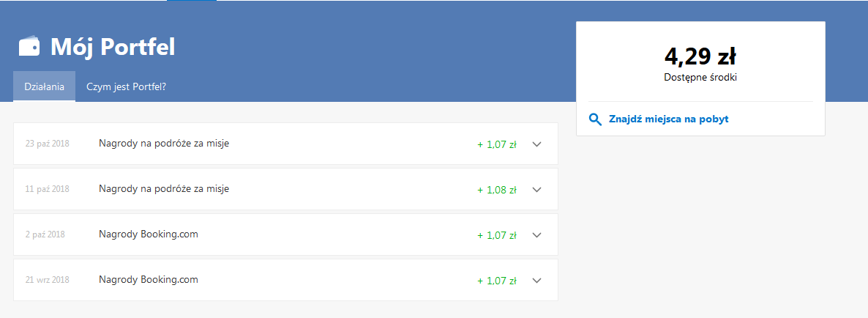Expand the 21 wrz 2018 transaction chevron
868x318 pixels.
point(536,281)
